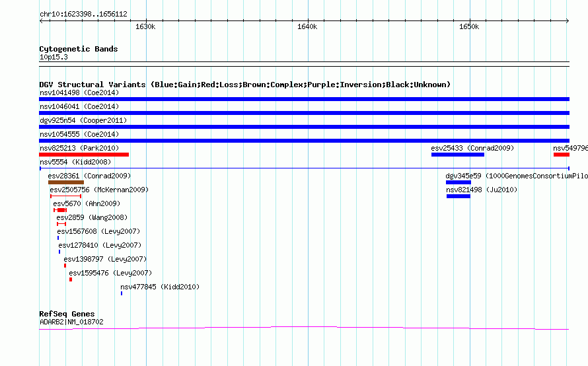Click the RefSeq Genes track title
Screen dimensions: 588x366
(67, 314)
